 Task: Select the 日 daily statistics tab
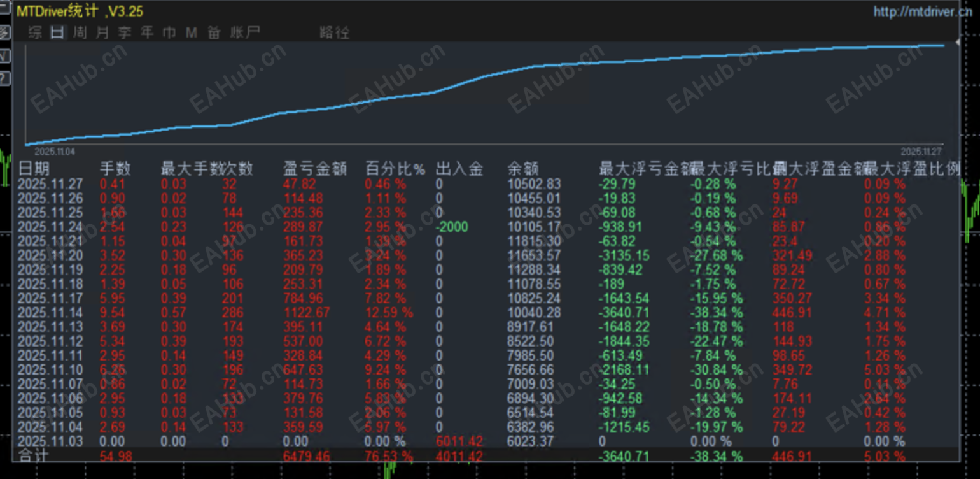point(57,32)
